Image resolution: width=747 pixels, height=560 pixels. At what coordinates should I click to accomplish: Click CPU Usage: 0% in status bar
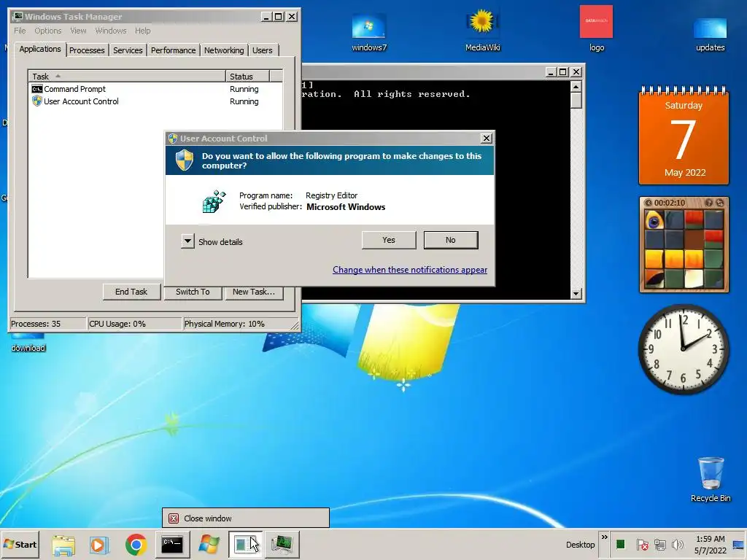tap(135, 324)
